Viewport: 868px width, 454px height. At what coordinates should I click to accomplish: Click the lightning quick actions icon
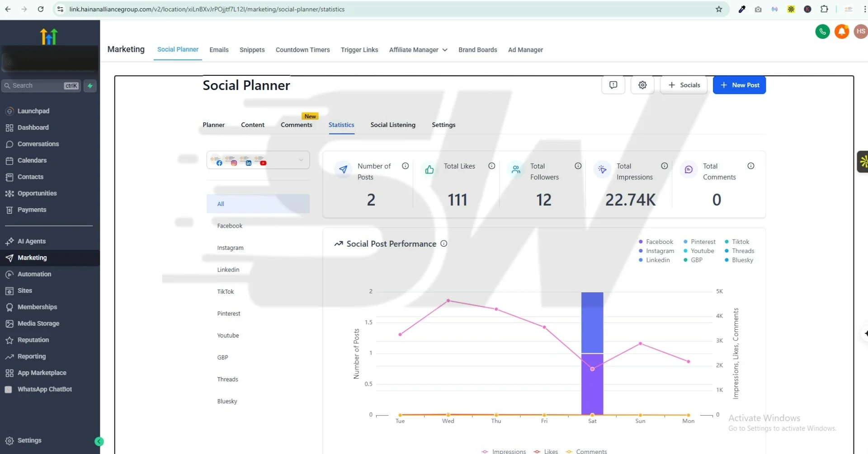click(x=90, y=86)
